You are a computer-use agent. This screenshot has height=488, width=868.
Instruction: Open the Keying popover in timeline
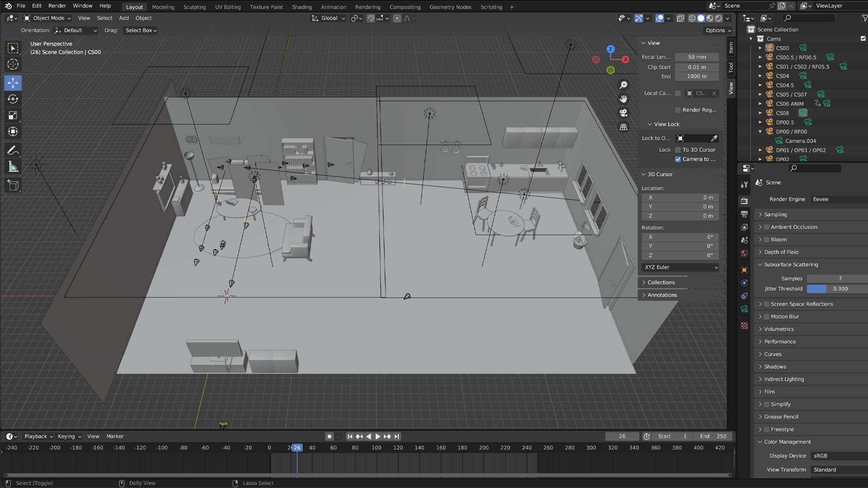tap(69, 436)
